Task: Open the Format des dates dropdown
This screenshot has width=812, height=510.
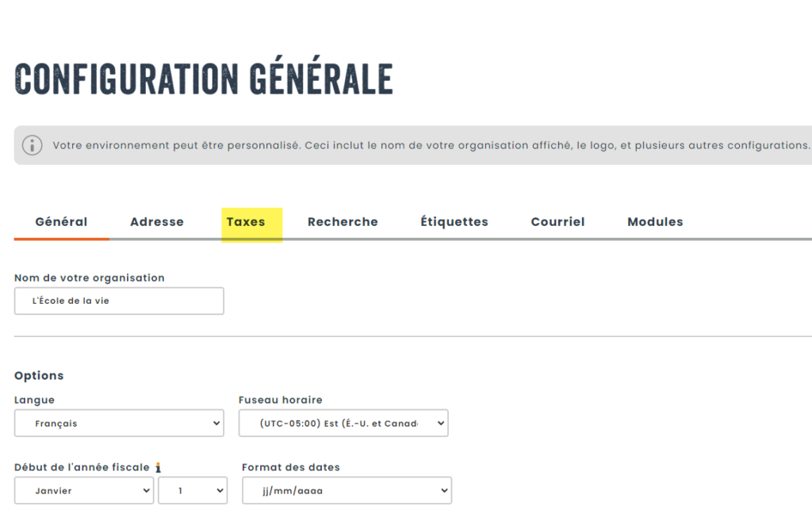Action: [347, 491]
